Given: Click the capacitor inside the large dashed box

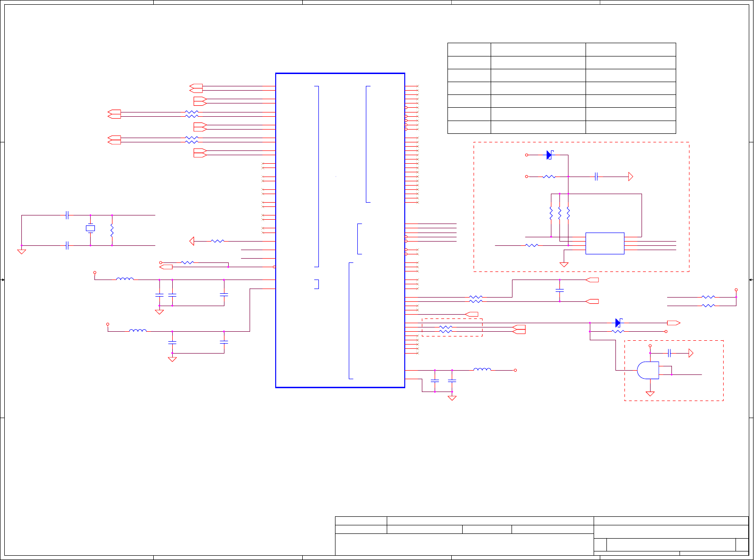Looking at the screenshot, I should click(596, 177).
